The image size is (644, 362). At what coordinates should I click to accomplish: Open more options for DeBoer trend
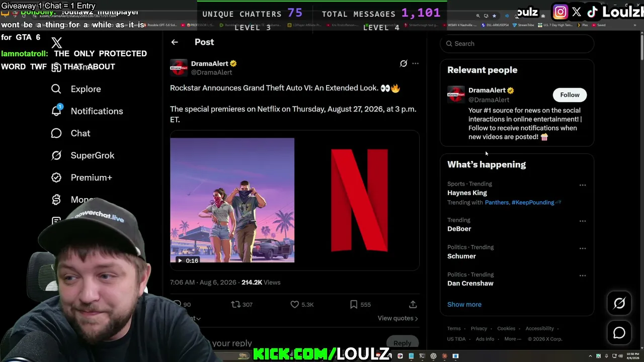(583, 221)
